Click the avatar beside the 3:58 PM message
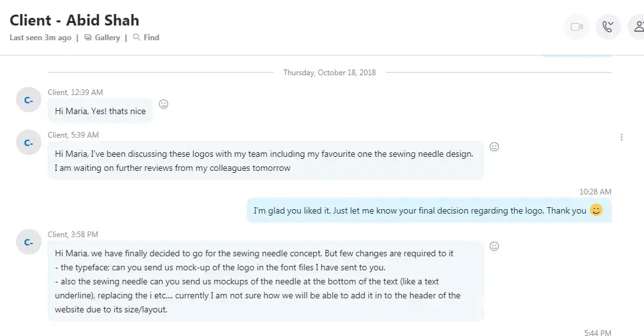 (28, 242)
